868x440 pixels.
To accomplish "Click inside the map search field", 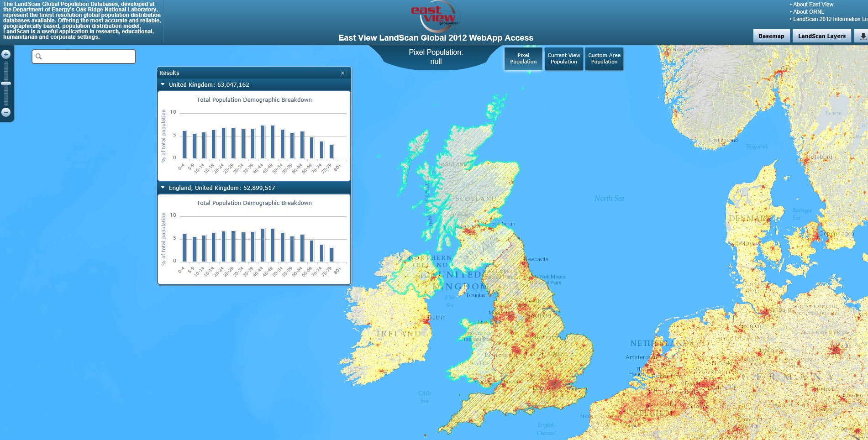I will click(84, 56).
